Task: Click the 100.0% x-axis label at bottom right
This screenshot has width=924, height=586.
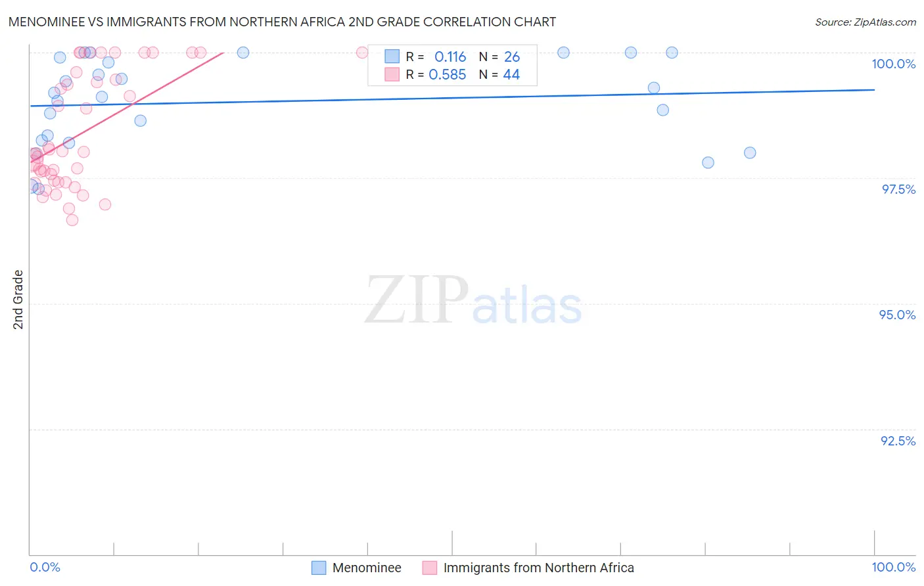Action: (x=893, y=567)
